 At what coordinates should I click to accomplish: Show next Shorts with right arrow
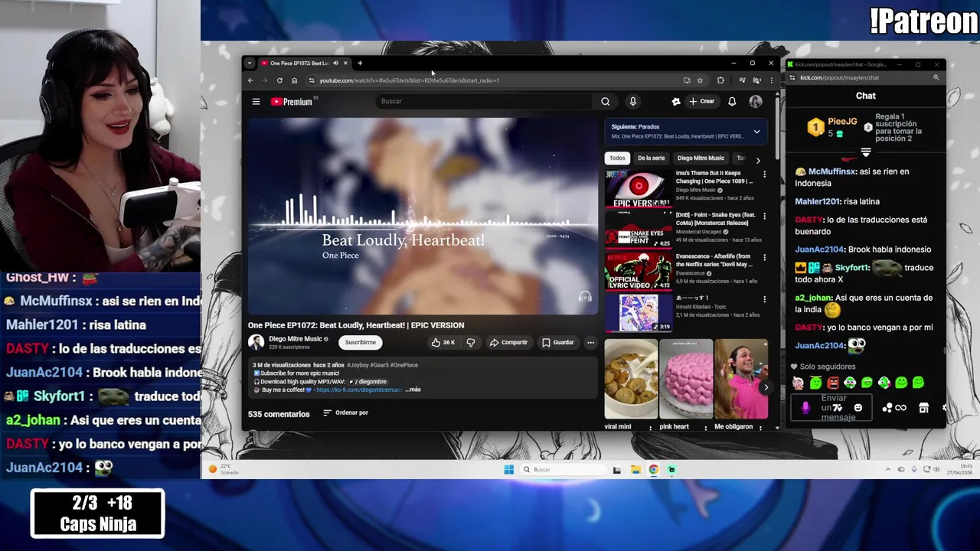point(766,387)
